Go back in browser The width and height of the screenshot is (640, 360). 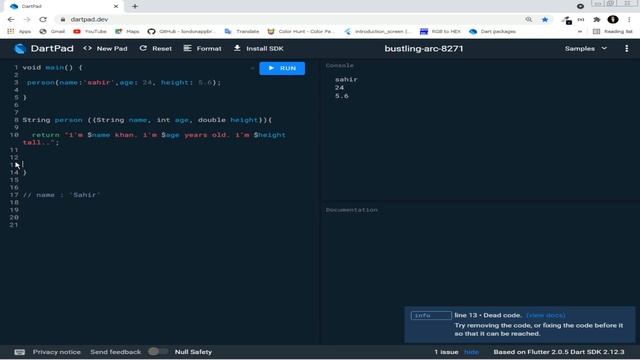(11, 19)
